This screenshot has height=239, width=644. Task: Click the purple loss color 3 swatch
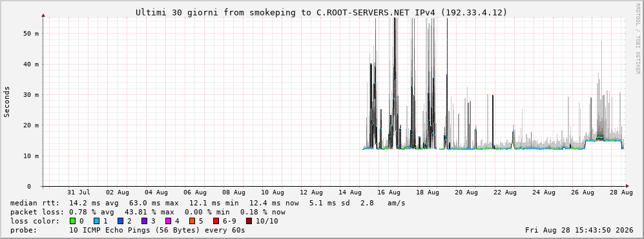pos(144,221)
